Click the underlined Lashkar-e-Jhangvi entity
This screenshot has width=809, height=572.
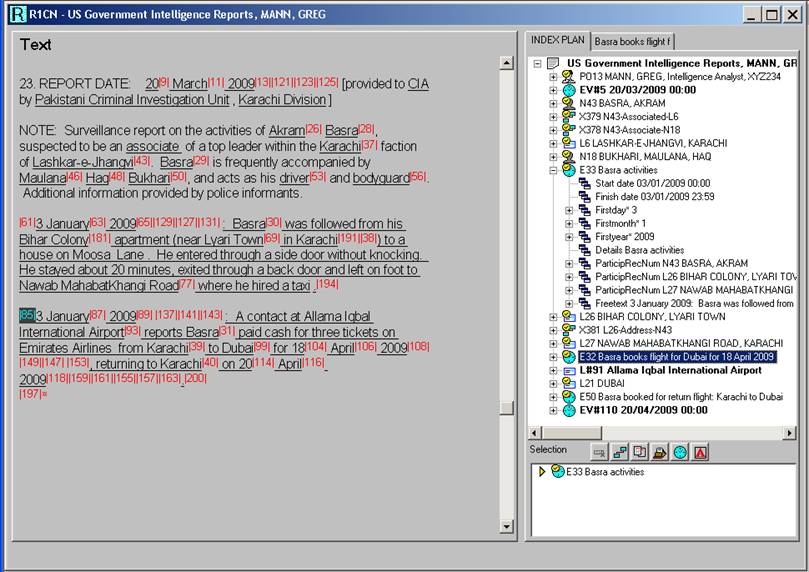(x=83, y=162)
